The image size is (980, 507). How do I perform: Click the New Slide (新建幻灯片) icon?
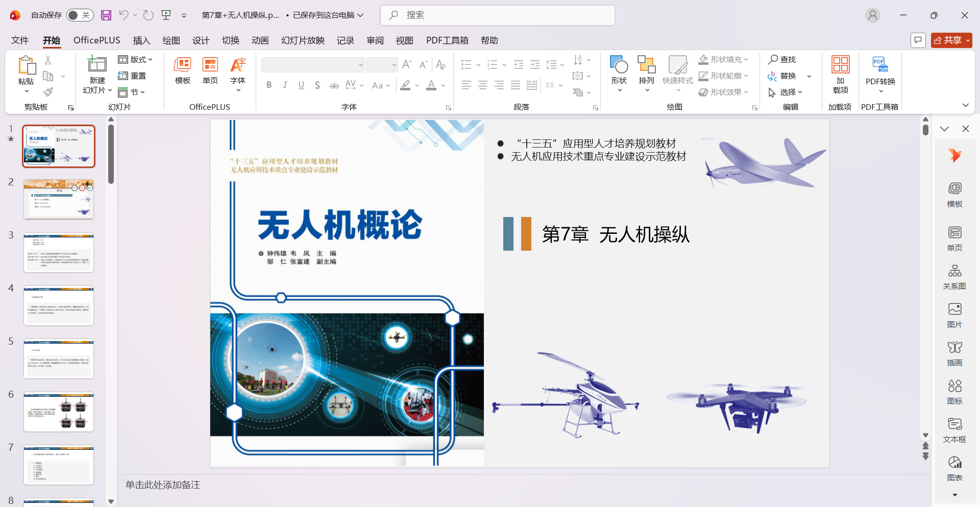click(97, 64)
